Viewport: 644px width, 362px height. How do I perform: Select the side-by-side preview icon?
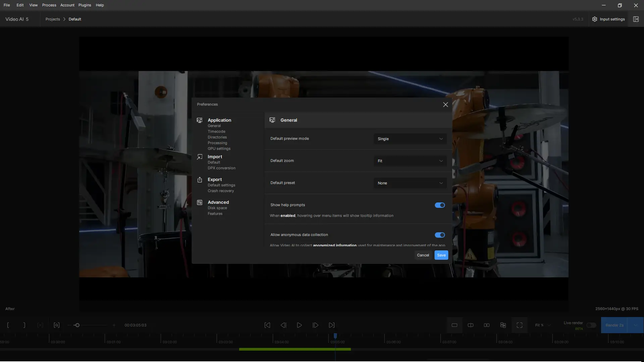(487, 325)
